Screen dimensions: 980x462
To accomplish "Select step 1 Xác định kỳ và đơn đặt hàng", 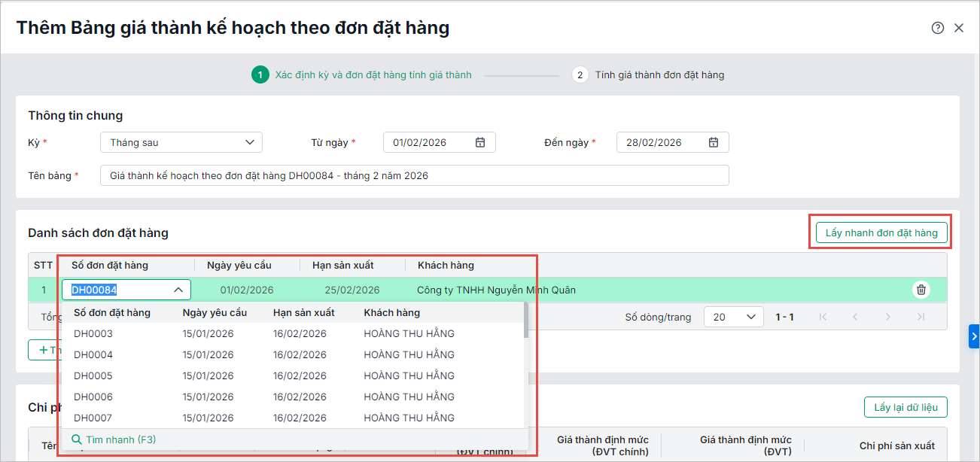I will coord(362,74).
